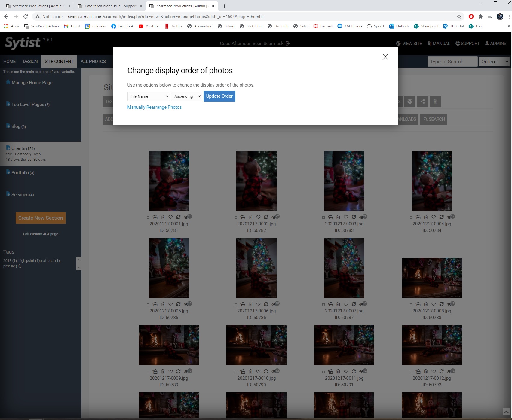
Task: Click the heart icon under 20201217-0001.jpg
Action: pyautogui.click(x=170, y=217)
